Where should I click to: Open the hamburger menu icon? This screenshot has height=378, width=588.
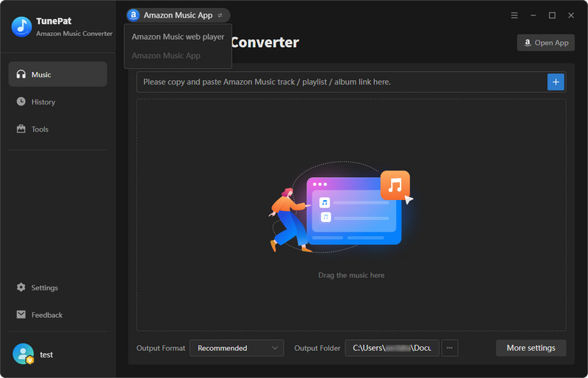point(514,15)
